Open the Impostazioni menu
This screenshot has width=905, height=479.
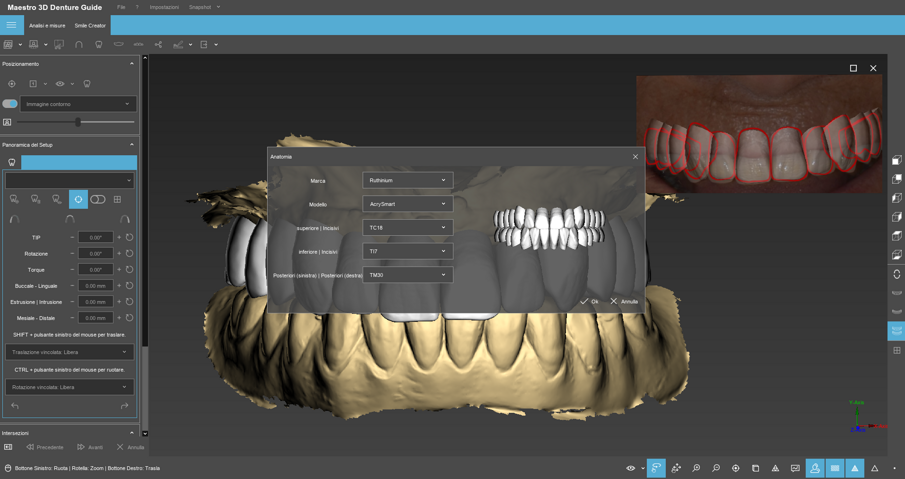164,7
